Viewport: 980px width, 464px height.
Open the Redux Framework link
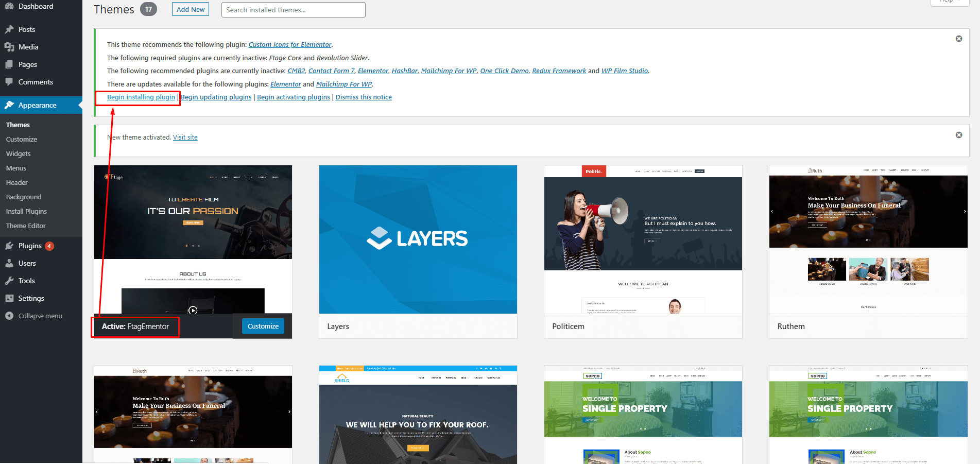point(559,71)
